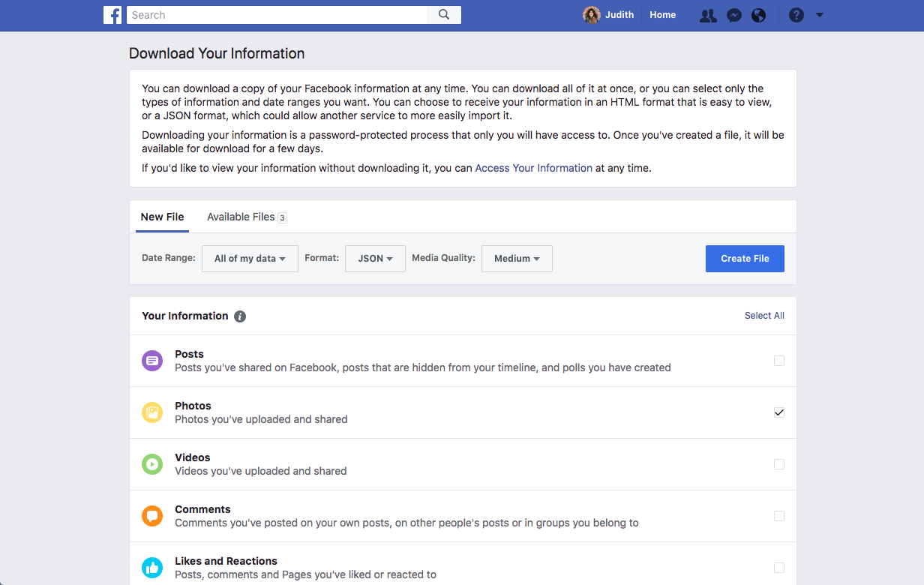Click 'Videos you've uploaded and shared' description
This screenshot has width=924, height=585.
tap(261, 471)
